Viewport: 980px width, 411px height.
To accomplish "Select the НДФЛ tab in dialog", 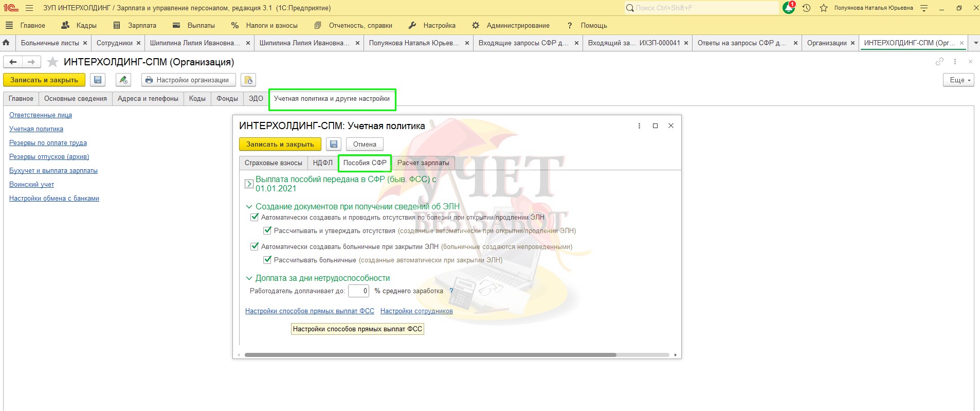I will tap(323, 163).
